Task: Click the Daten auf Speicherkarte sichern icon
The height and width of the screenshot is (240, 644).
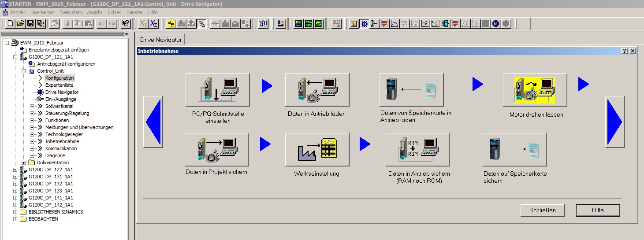Action: click(x=514, y=149)
